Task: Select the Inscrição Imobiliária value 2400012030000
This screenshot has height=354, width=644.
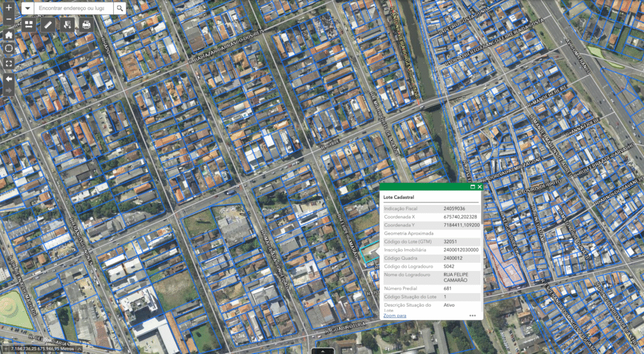Action: [461, 250]
